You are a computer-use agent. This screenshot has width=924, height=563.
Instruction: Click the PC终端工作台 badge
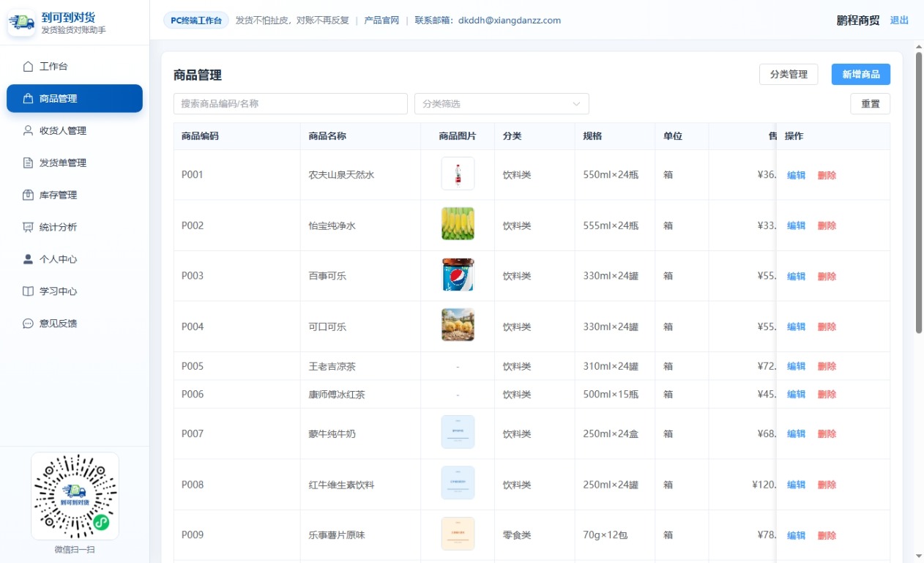(196, 20)
